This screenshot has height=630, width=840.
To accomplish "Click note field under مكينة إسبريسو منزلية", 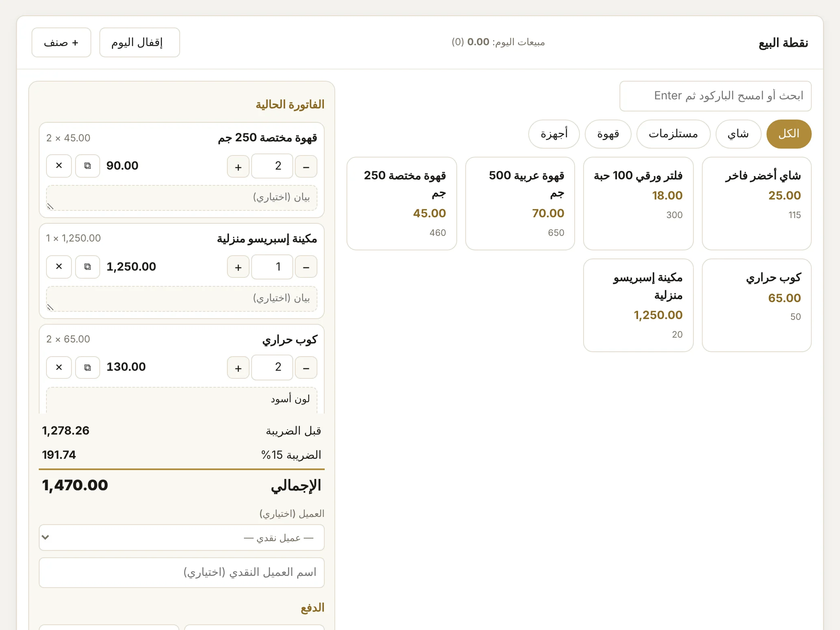I will pos(182,299).
